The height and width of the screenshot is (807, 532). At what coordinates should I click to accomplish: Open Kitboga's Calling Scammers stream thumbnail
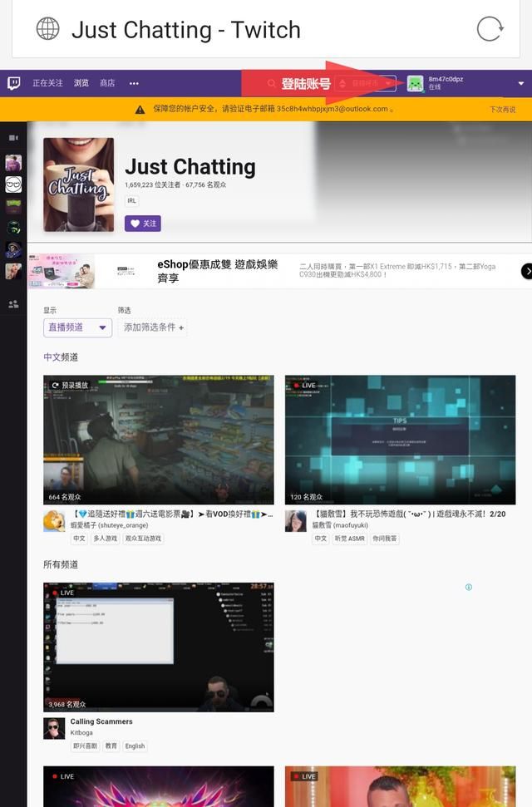coord(158,647)
